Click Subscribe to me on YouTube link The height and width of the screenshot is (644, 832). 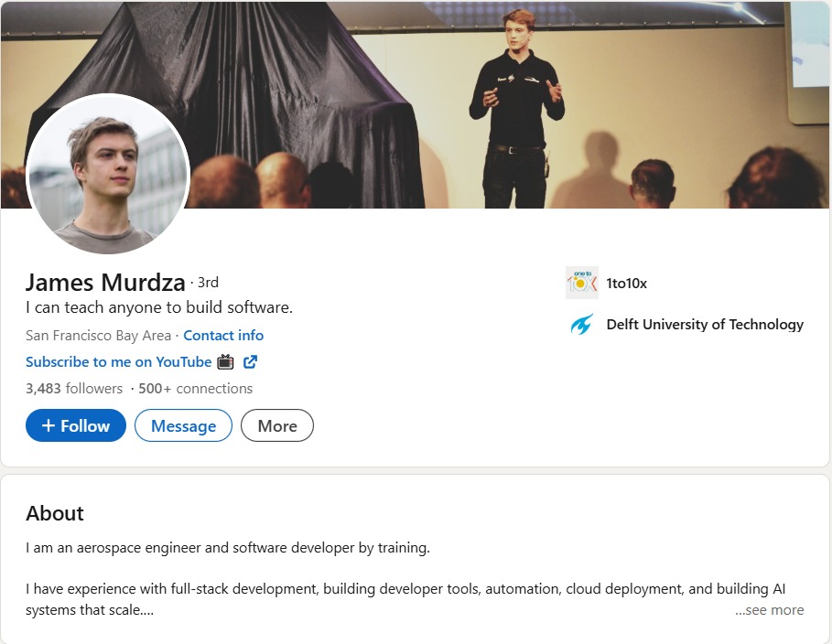pos(118,361)
